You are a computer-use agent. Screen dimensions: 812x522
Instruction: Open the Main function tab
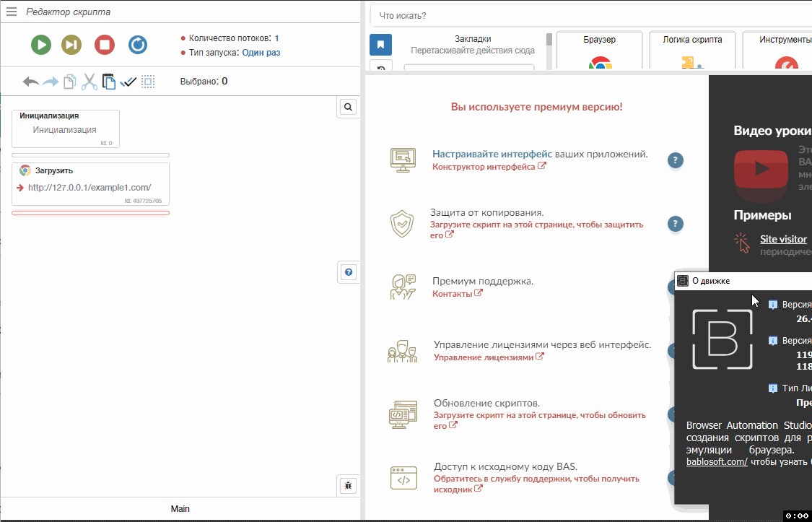click(x=180, y=508)
